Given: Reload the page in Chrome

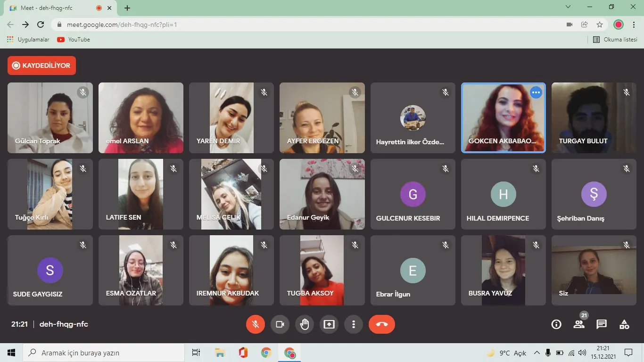Looking at the screenshot, I should pos(41,25).
